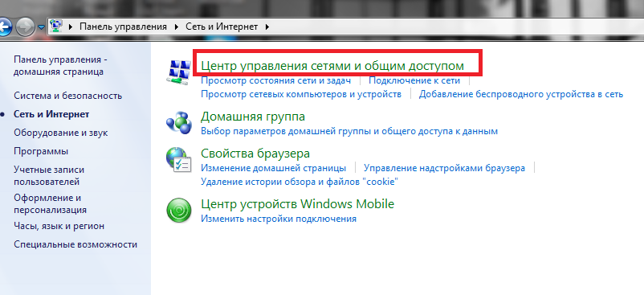This screenshot has height=295, width=644.
Task: Click the green Windows Mobile Device Center icon
Action: 179,211
